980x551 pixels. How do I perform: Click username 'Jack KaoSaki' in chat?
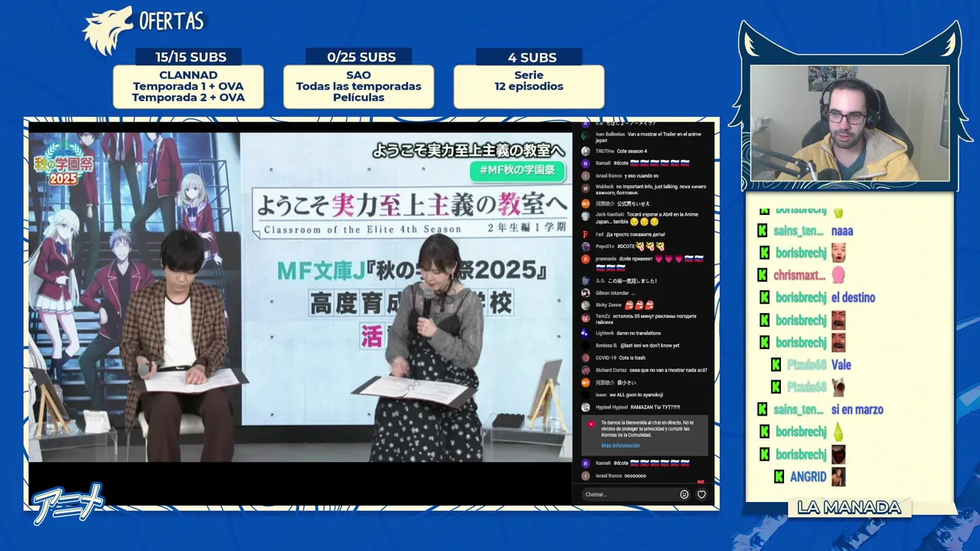click(609, 215)
